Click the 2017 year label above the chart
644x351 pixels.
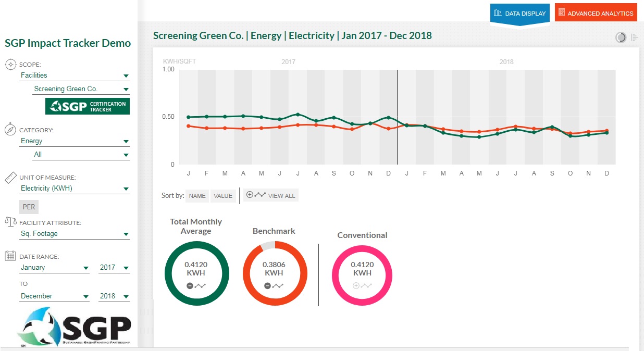pos(288,61)
